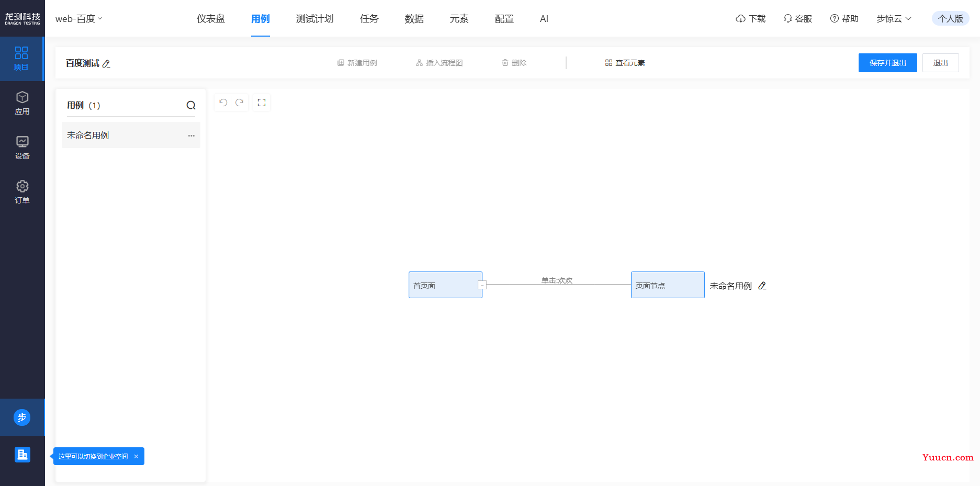Switch to 数据 tab
Viewport: 980px width, 486px height.
[x=414, y=19]
